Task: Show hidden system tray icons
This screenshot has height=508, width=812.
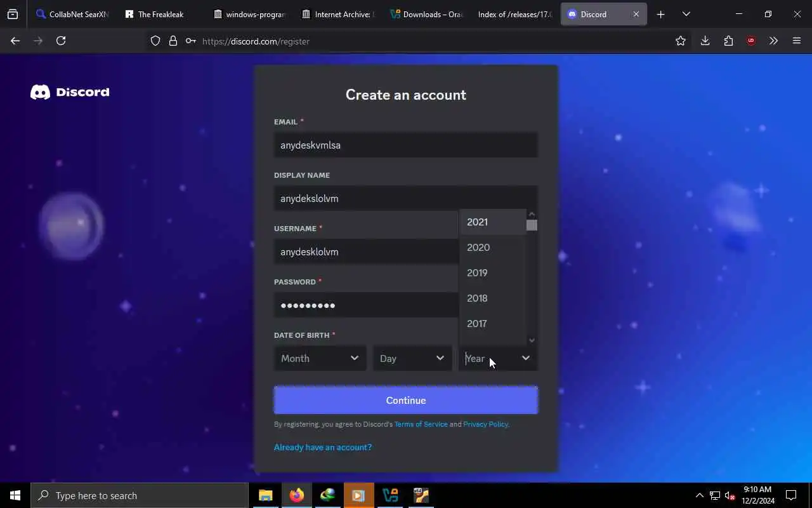Action: [699, 495]
